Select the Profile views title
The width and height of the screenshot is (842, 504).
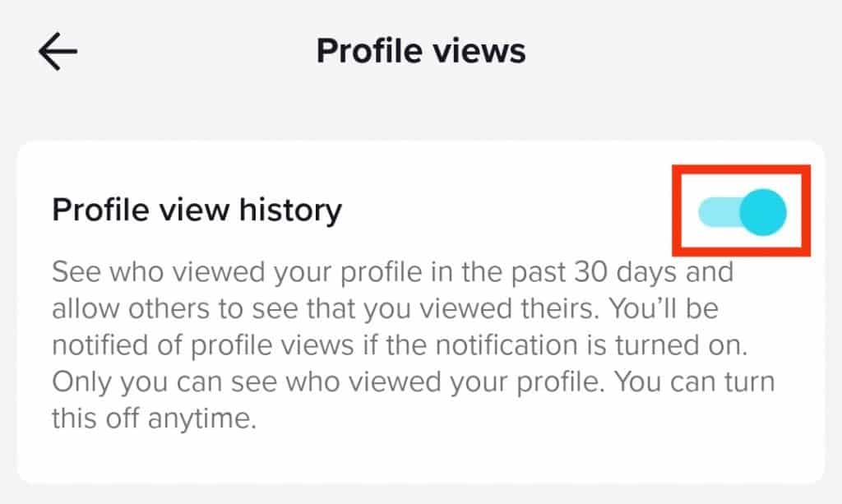click(421, 51)
